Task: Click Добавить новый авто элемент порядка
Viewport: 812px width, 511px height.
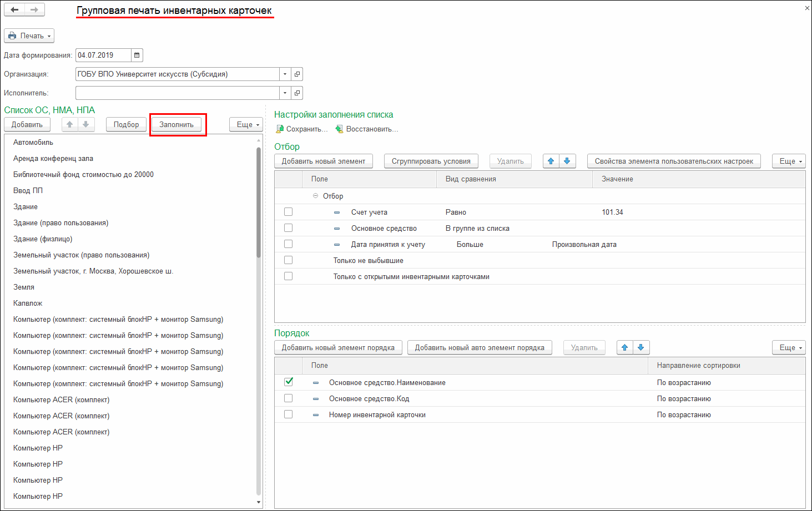Action: click(480, 347)
